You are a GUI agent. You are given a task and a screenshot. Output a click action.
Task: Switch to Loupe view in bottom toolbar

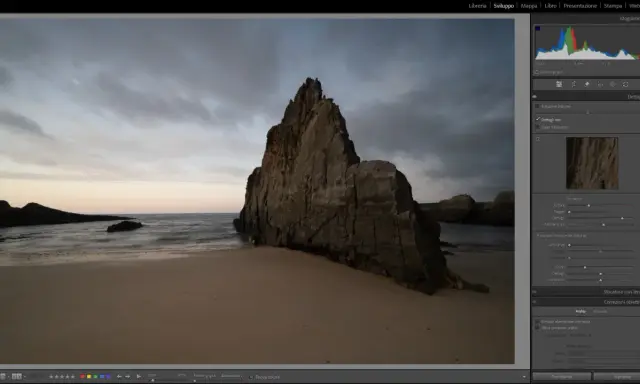[x=3, y=376]
